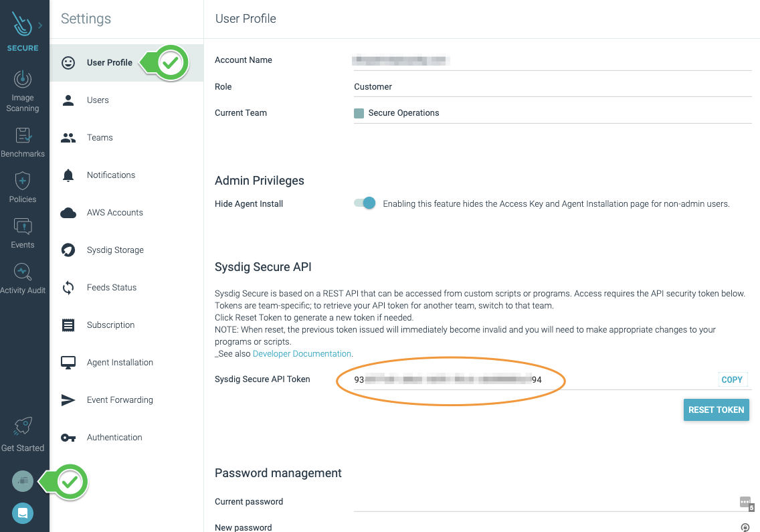
Task: Click the Password management heading
Action: 278,473
